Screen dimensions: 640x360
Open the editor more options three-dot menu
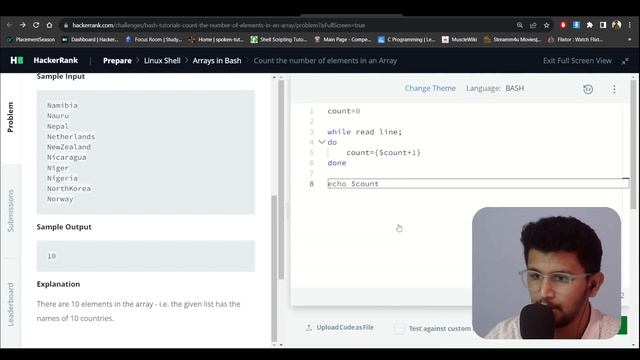614,89
